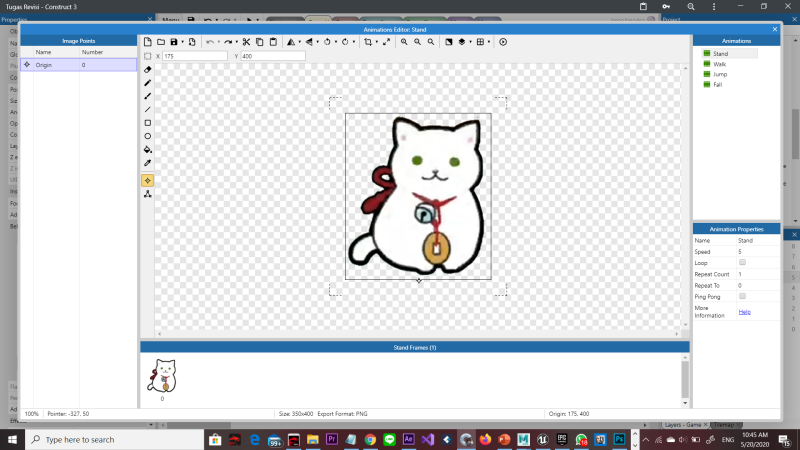The width and height of the screenshot is (800, 450).
Task: Select the Color picker eyedropper tool
Action: pyautogui.click(x=147, y=163)
